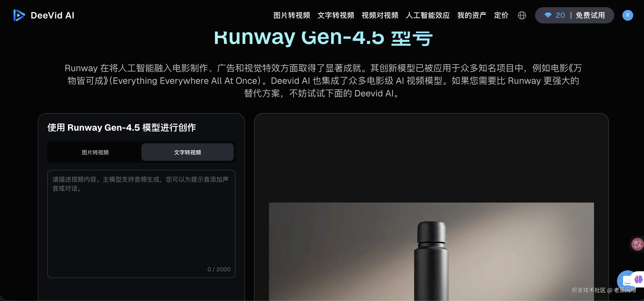The height and width of the screenshot is (301, 644).
Task: Visit 我的资产 page
Action: [472, 15]
